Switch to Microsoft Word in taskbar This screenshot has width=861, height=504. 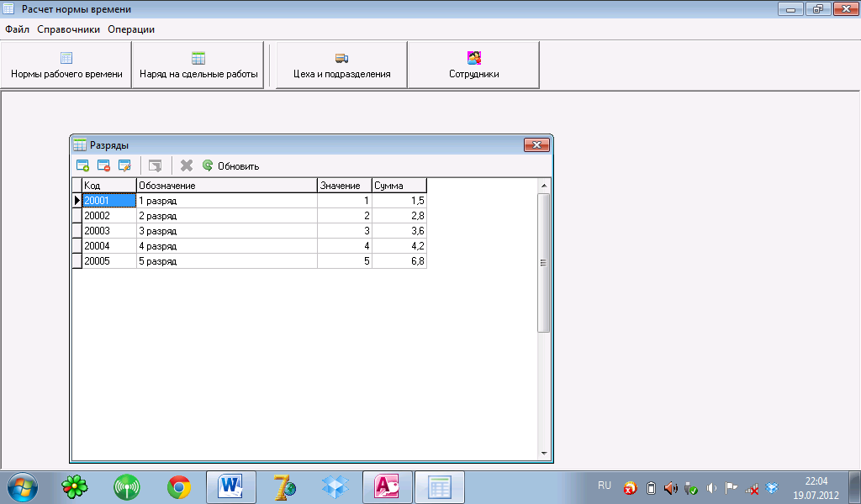tap(231, 487)
